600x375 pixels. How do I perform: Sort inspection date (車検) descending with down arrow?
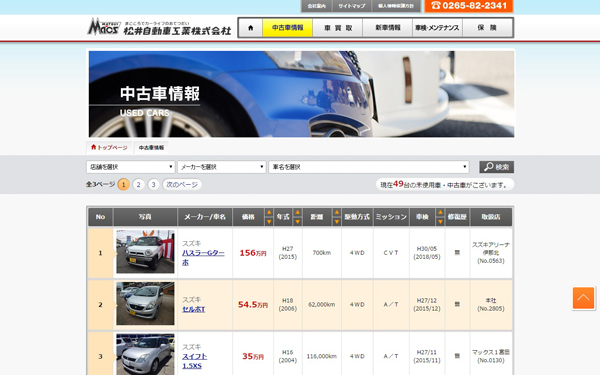click(440, 222)
